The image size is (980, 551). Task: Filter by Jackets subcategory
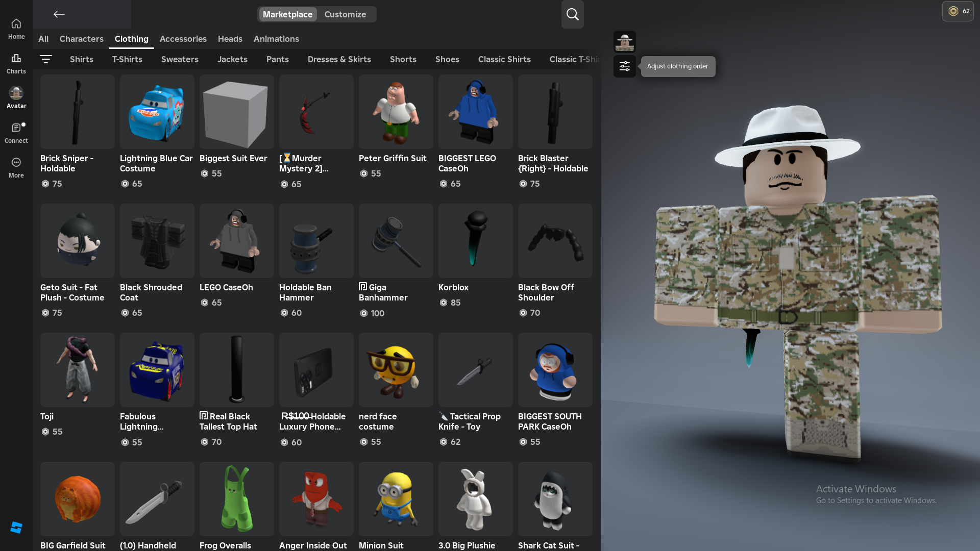click(x=232, y=59)
